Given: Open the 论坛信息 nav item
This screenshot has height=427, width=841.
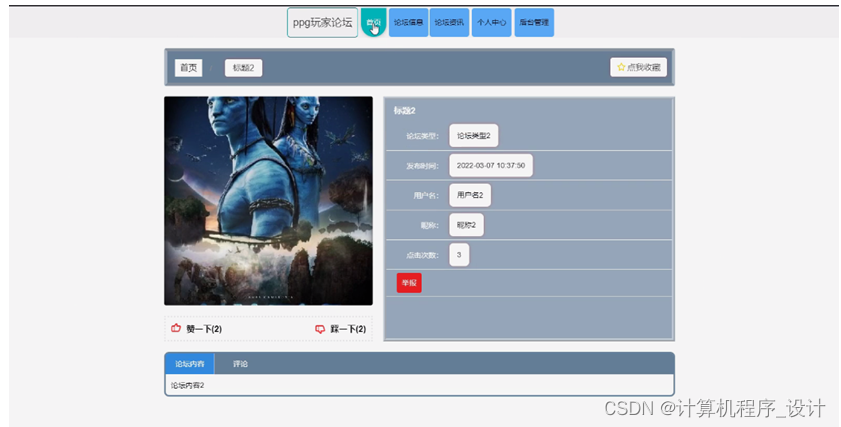Looking at the screenshot, I should point(409,23).
